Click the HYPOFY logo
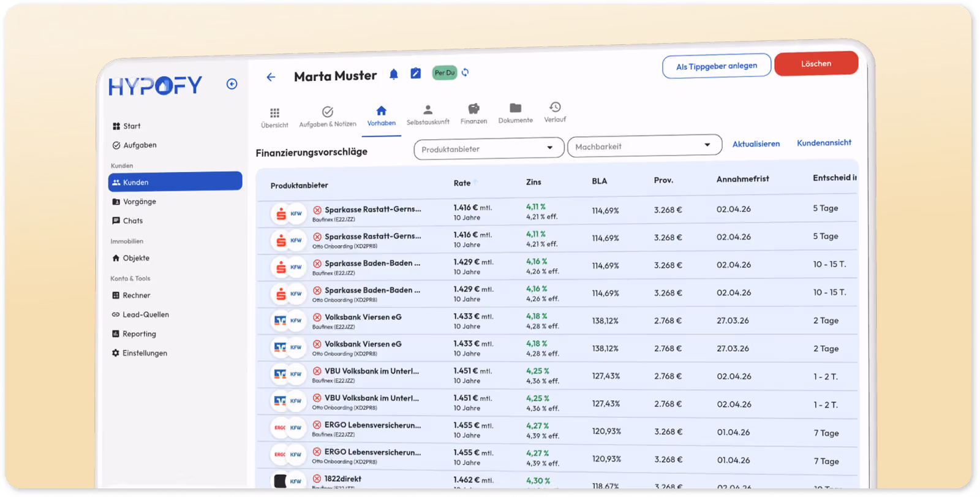The width and height of the screenshot is (980, 497). (156, 85)
